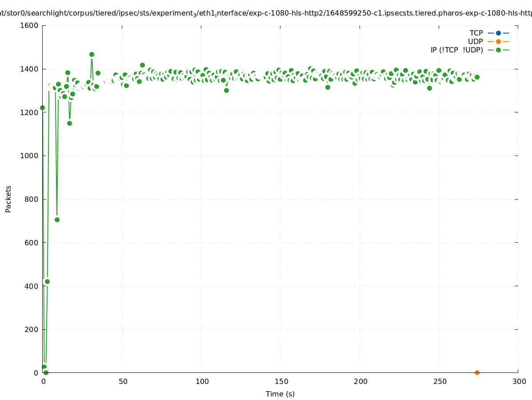
Task: Click the green dip point near 1150 packets
Action: click(x=69, y=123)
